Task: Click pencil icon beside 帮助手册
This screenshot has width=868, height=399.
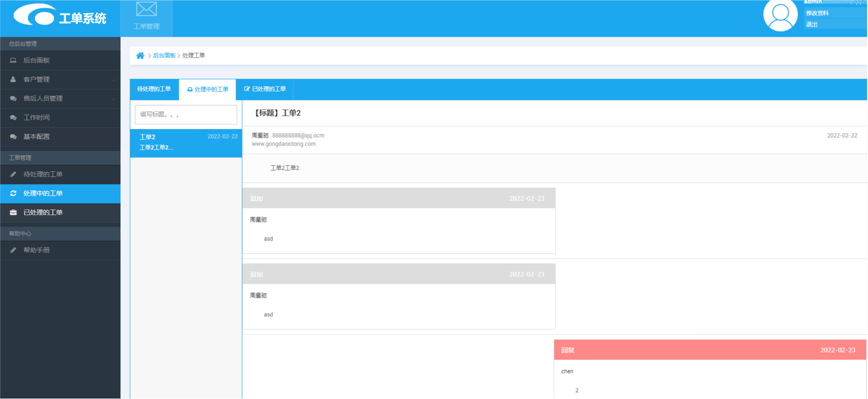Action: pos(13,250)
